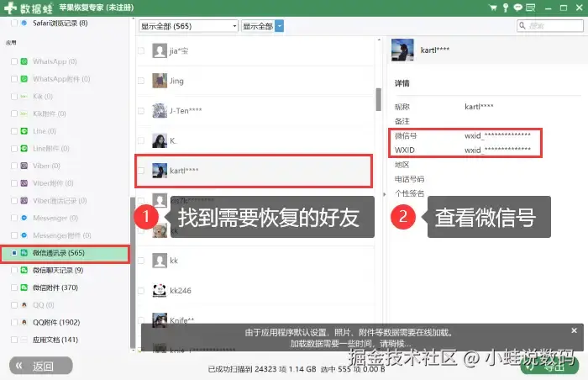588x380 pixels.
Task: Select the contact name Jing
Action: pyautogui.click(x=176, y=81)
